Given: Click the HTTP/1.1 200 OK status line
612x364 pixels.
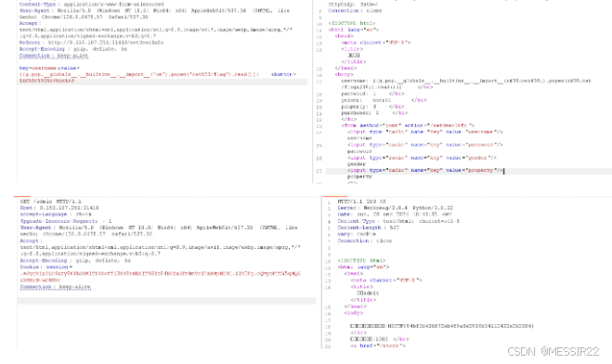Looking at the screenshot, I should (362, 201).
